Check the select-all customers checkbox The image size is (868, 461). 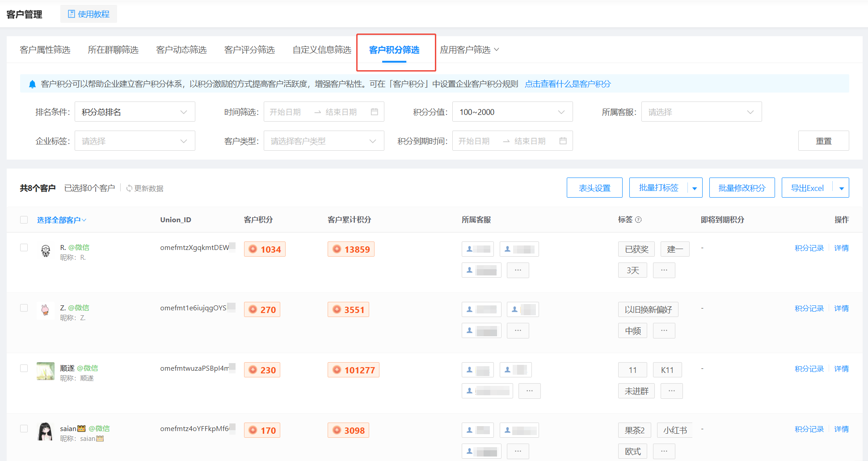pyautogui.click(x=24, y=220)
